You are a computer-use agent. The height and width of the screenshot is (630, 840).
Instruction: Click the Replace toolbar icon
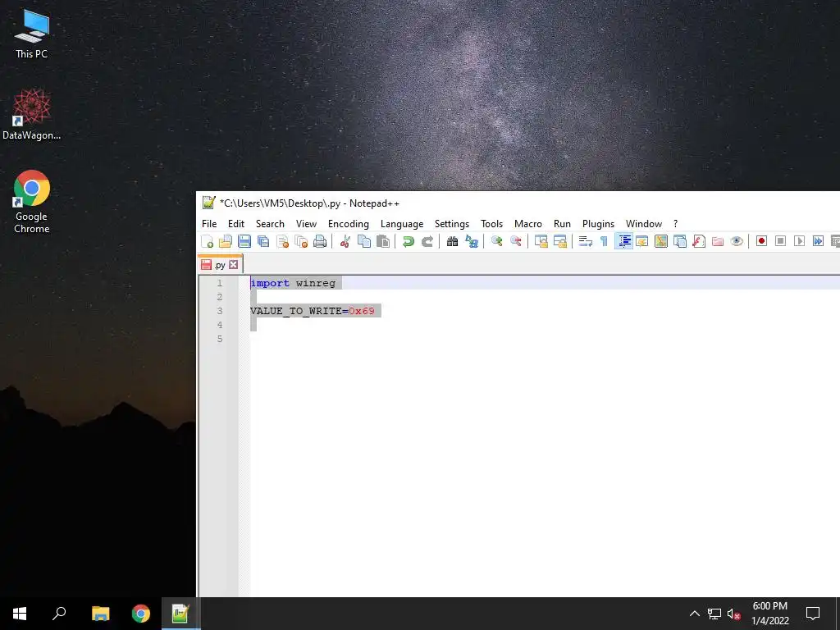click(472, 241)
